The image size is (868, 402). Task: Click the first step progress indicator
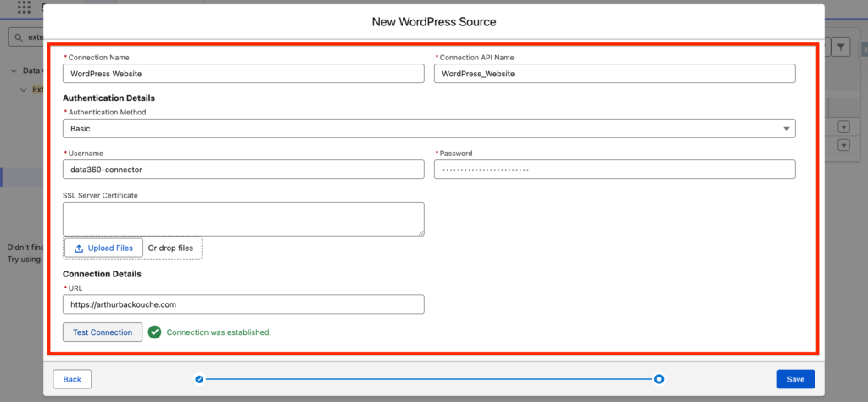pos(199,379)
